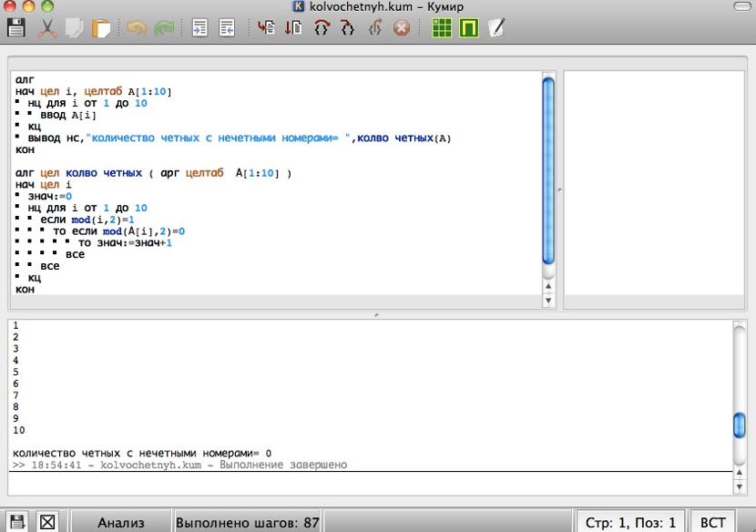Screen dimensions: 756x532
Task: Open the green robot field icon
Action: (x=468, y=28)
